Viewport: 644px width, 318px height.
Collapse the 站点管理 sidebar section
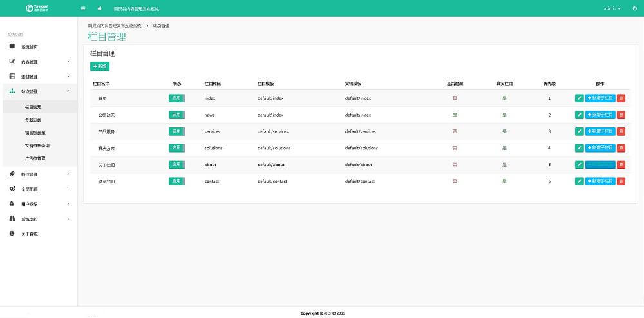coord(39,91)
